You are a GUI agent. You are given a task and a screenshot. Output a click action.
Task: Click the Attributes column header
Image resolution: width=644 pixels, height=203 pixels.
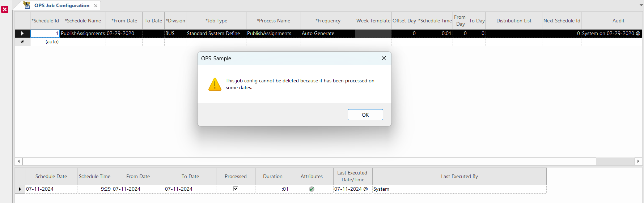(312, 176)
